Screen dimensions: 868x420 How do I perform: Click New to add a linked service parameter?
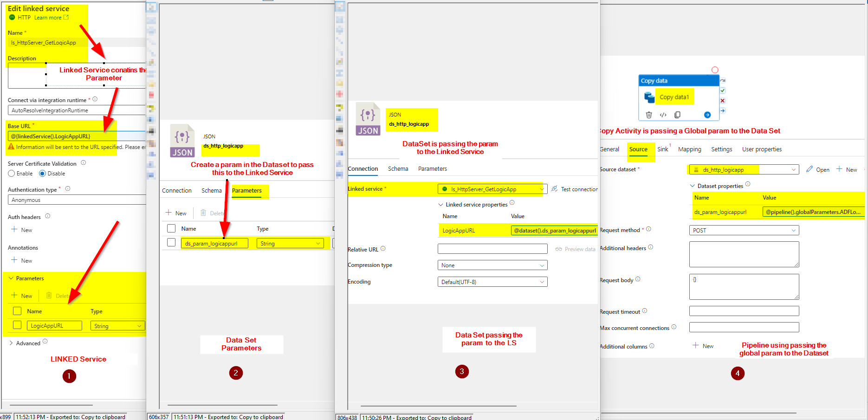22,295
